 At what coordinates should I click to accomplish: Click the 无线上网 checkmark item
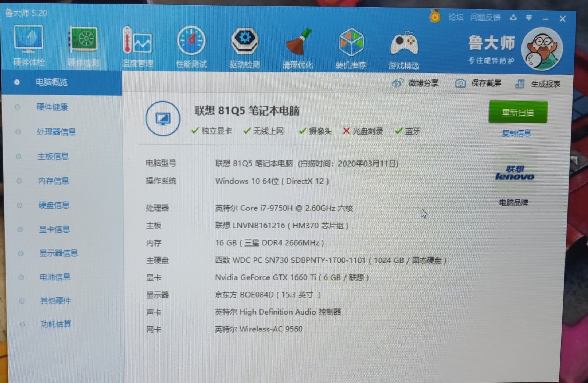(263, 131)
